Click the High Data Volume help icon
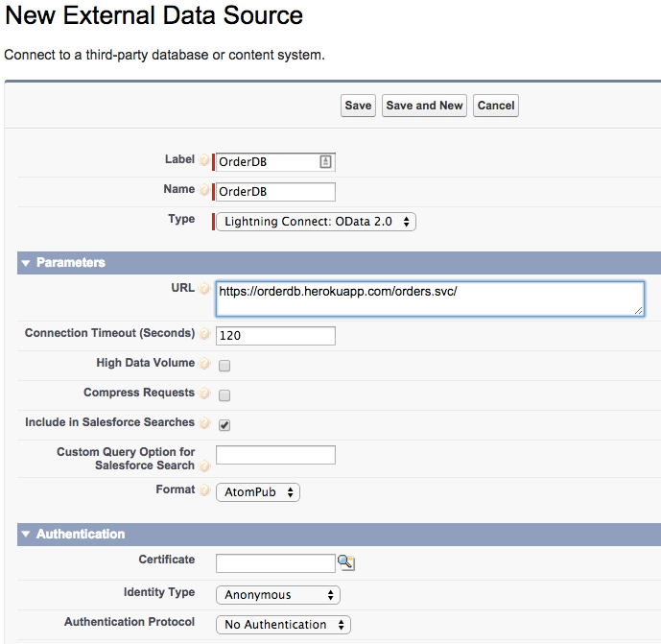Image resolution: width=661 pixels, height=644 pixels. (203, 364)
